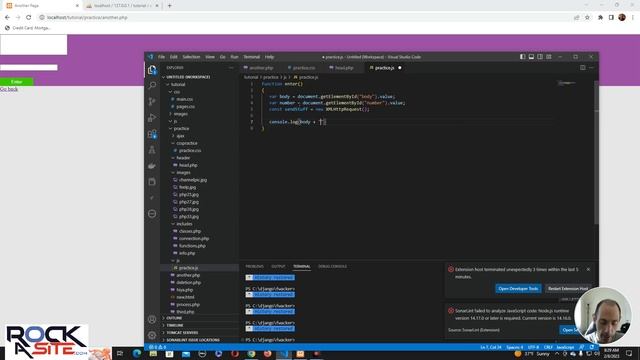Open the Help menu

[x=269, y=57]
